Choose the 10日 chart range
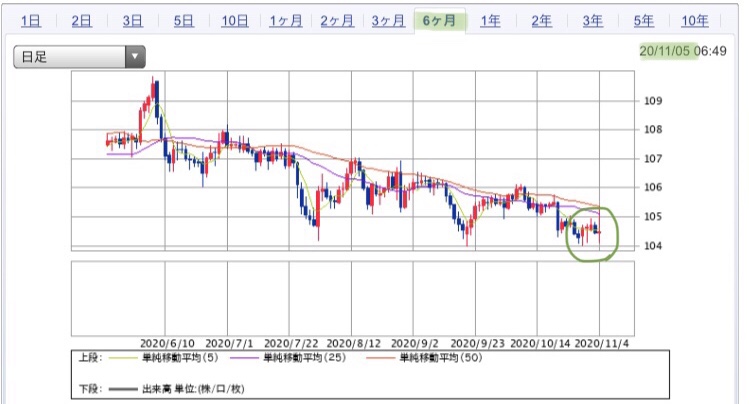Screen dimensions: 749x404 tap(235, 21)
